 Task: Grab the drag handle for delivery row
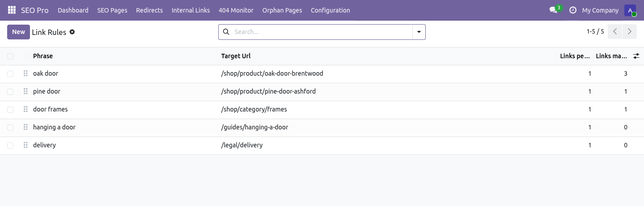(25, 145)
